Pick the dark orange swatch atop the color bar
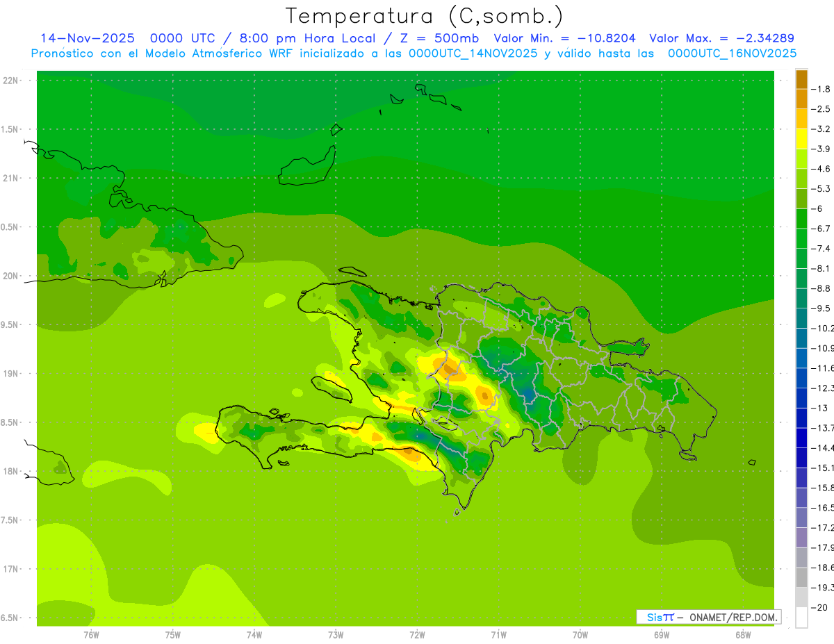834x644 pixels. (x=801, y=79)
